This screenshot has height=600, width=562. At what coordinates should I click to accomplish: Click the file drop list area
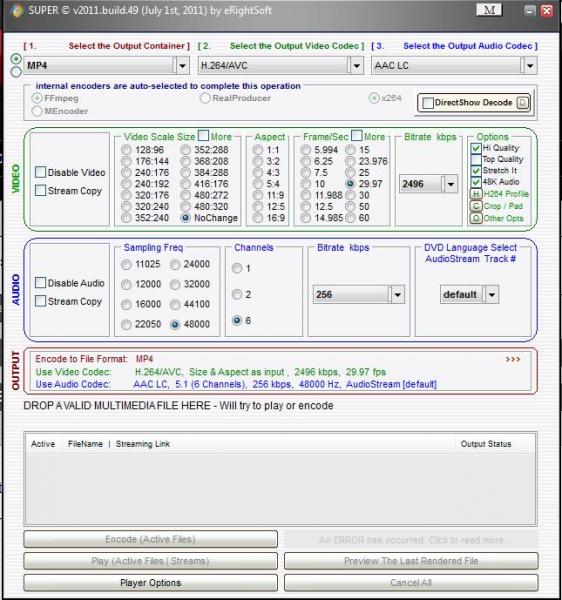280,489
